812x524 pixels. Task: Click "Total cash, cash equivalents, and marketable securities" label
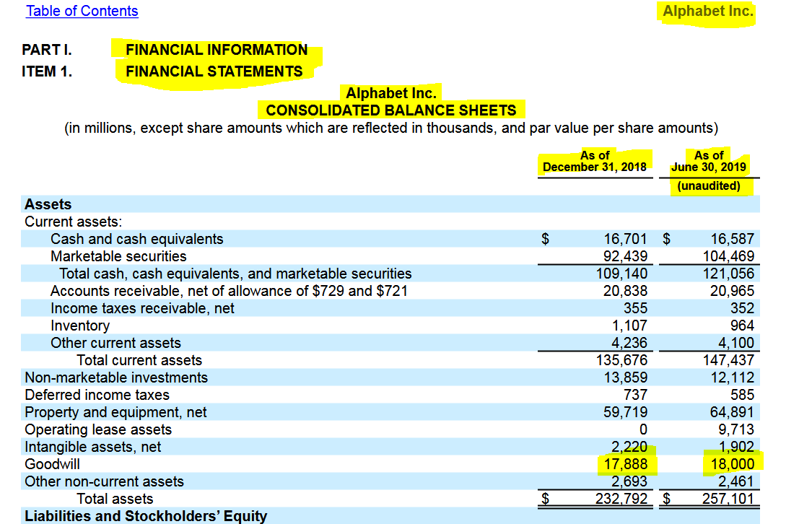click(235, 274)
